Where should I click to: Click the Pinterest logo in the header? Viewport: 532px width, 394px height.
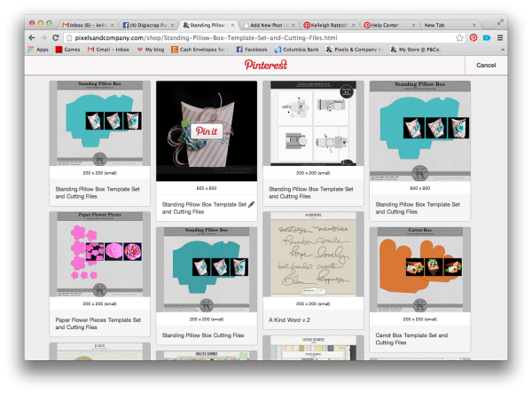click(x=266, y=65)
